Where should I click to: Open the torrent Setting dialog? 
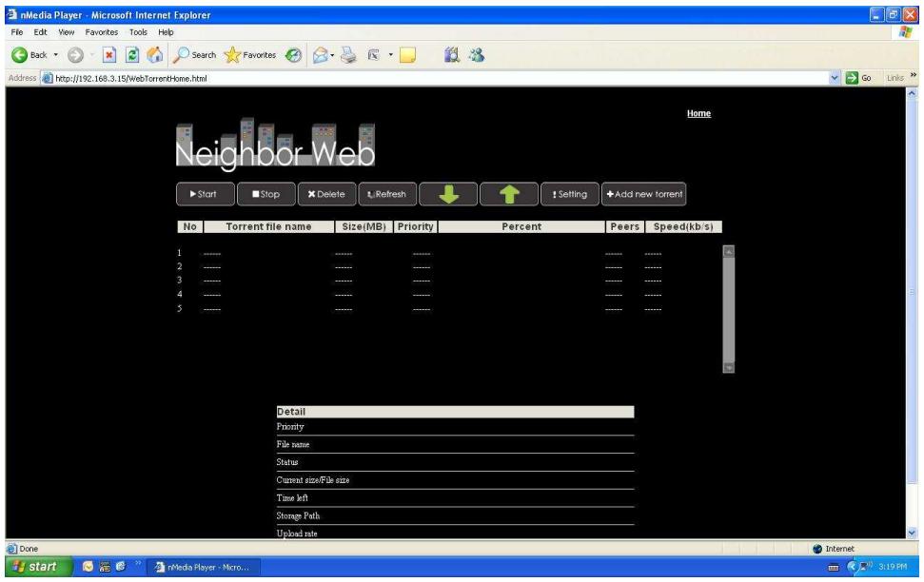[x=572, y=193]
